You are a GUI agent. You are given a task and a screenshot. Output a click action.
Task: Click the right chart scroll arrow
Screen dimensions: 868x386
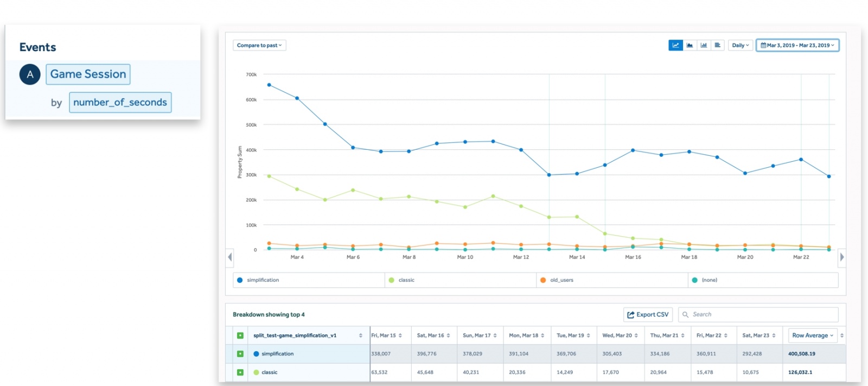coord(841,257)
